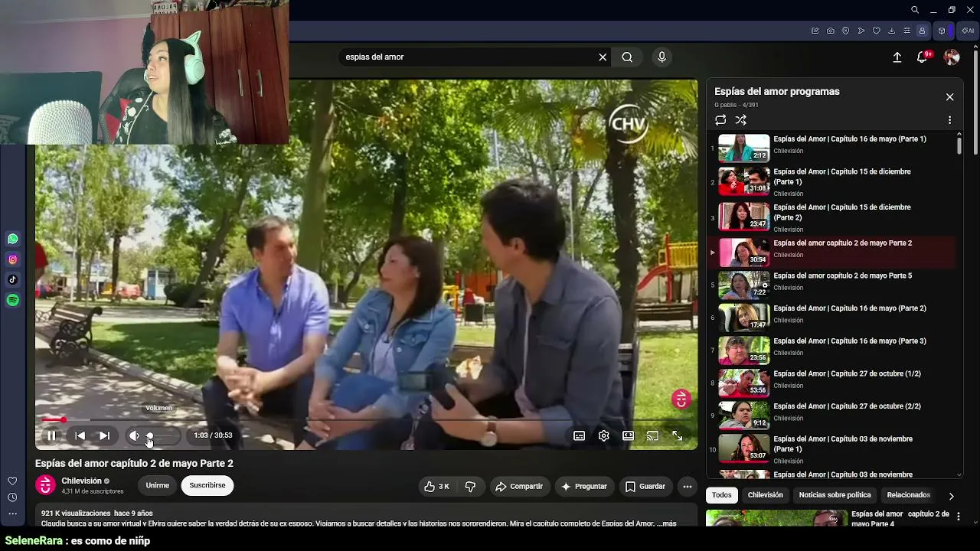980x551 pixels.
Task: Open the Chilevisión channel avatar
Action: coord(46,485)
